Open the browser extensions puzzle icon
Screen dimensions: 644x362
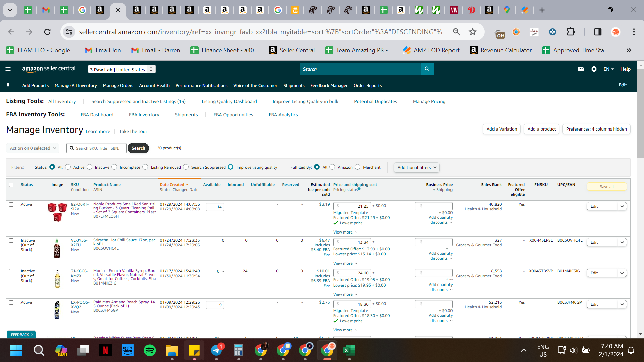(571, 32)
